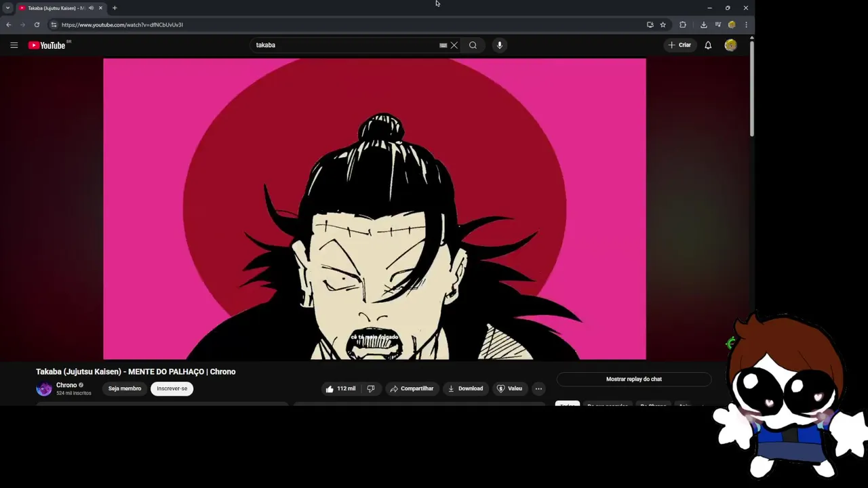Viewport: 868px width, 488px height.
Task: Focus the search field containing takaba
Action: (x=346, y=45)
